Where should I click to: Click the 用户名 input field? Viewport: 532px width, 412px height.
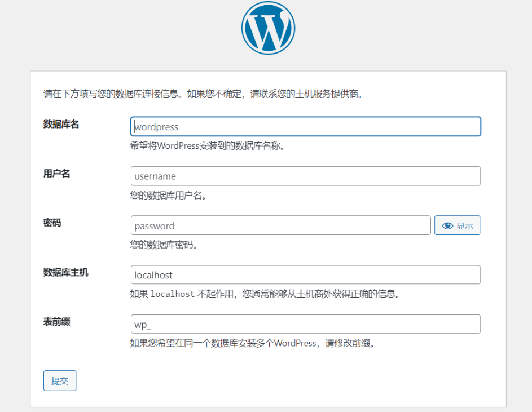pos(306,176)
